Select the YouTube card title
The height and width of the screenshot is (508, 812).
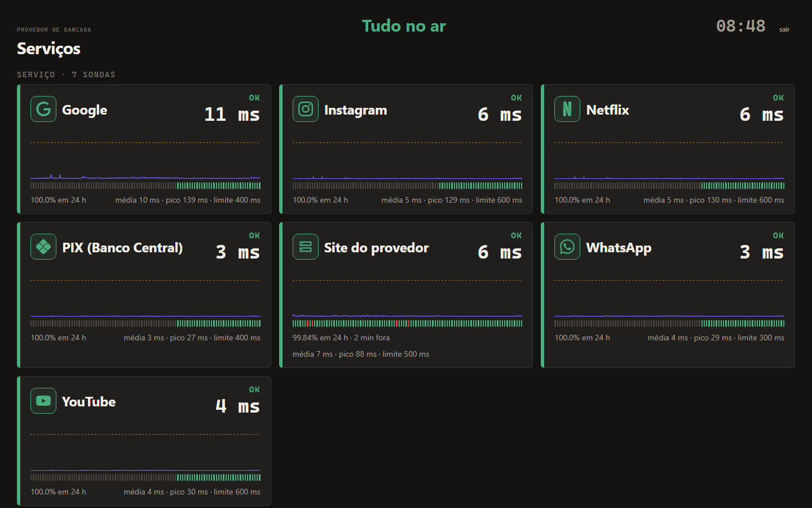click(x=89, y=402)
